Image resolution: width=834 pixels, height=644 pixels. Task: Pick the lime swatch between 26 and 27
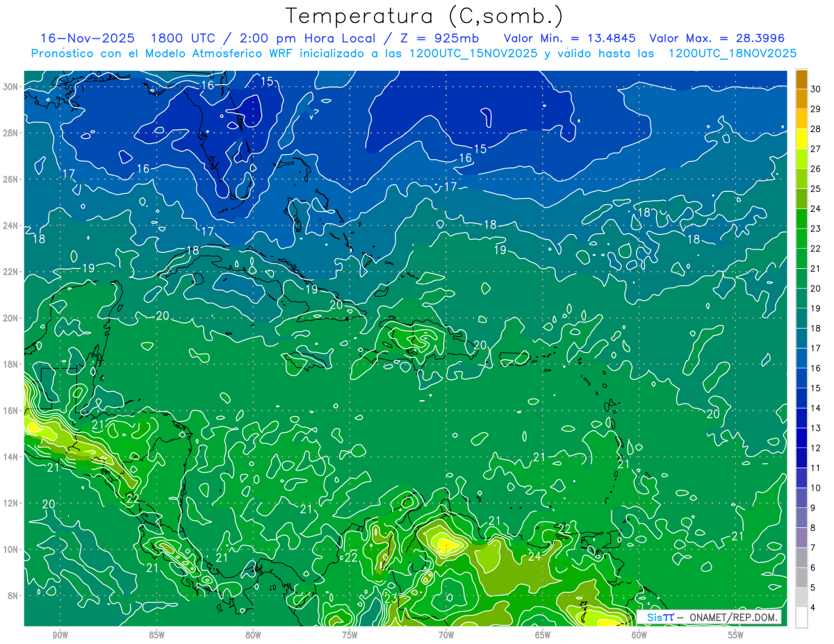click(x=801, y=158)
